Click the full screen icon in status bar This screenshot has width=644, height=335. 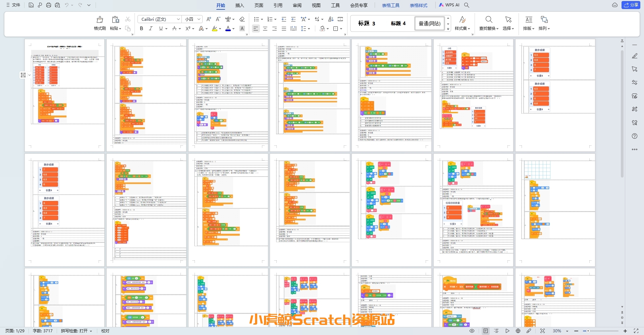pyautogui.click(x=636, y=331)
